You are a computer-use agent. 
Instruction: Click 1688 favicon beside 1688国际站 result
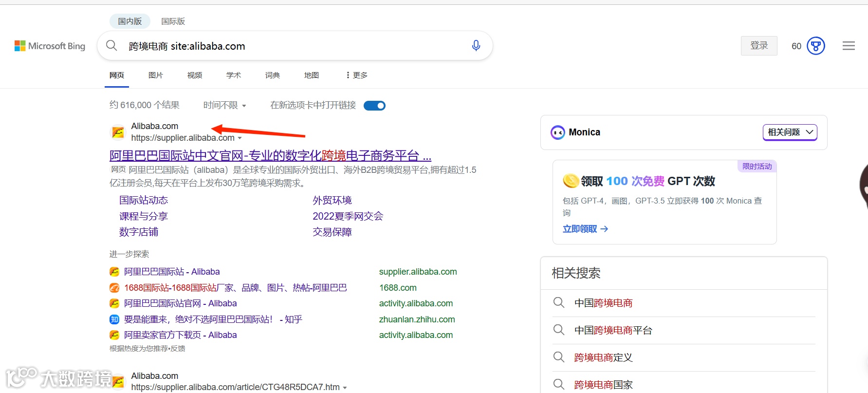pyautogui.click(x=114, y=288)
